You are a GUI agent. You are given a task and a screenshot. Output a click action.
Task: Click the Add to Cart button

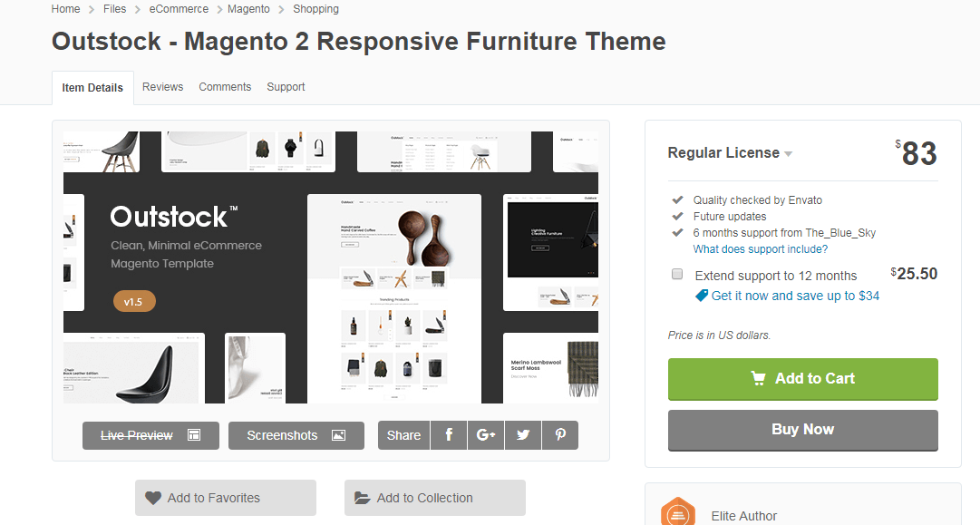tap(802, 379)
